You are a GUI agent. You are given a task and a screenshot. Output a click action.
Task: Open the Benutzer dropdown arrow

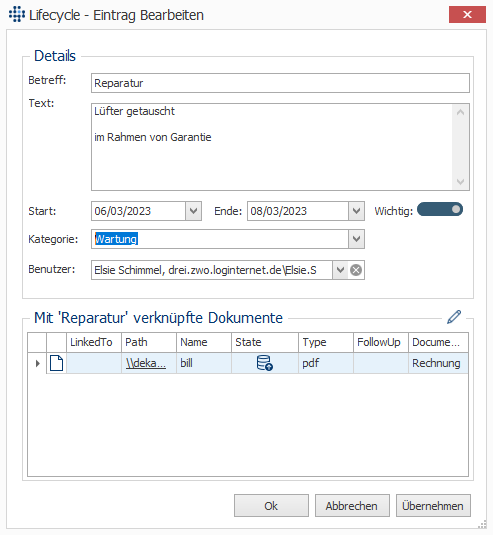pyautogui.click(x=340, y=270)
